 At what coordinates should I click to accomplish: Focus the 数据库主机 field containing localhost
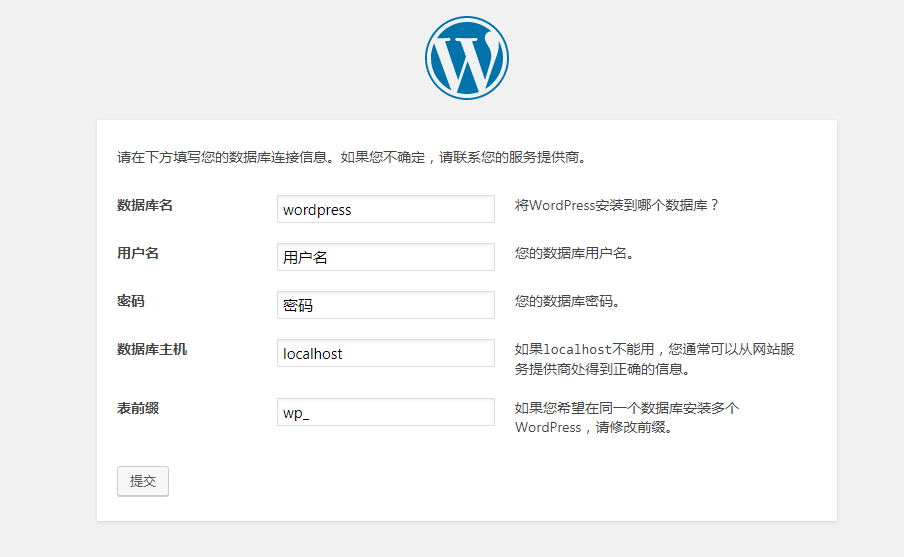click(x=386, y=353)
